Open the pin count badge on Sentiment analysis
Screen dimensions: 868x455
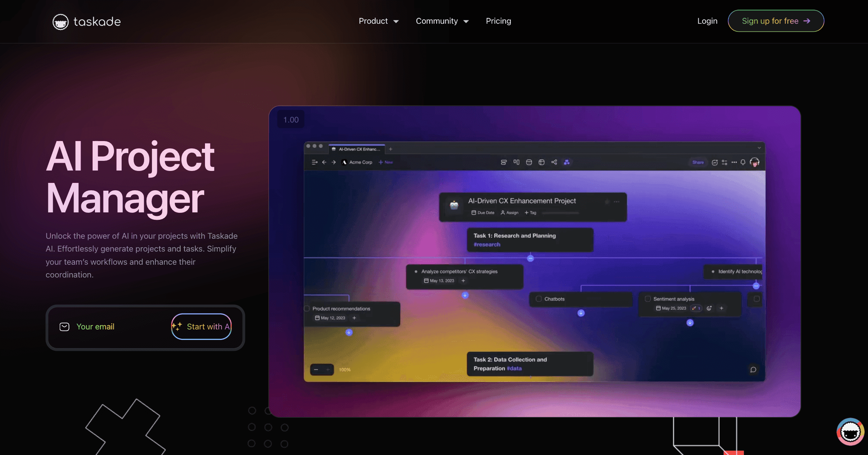coord(696,309)
